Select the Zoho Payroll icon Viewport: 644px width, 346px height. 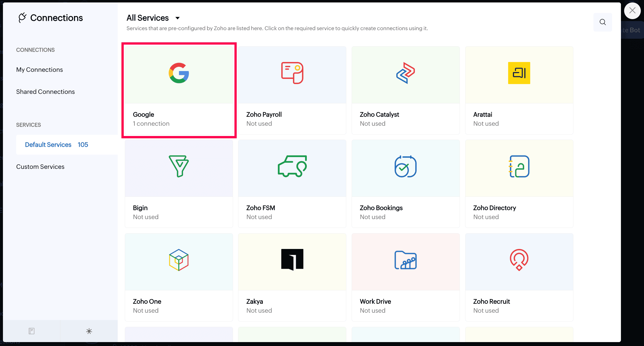pyautogui.click(x=292, y=73)
